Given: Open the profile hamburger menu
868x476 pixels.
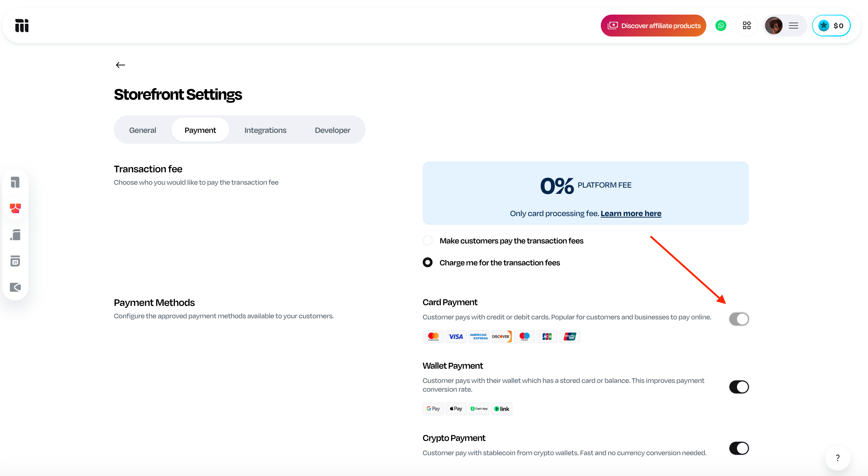Looking at the screenshot, I should pos(793,26).
